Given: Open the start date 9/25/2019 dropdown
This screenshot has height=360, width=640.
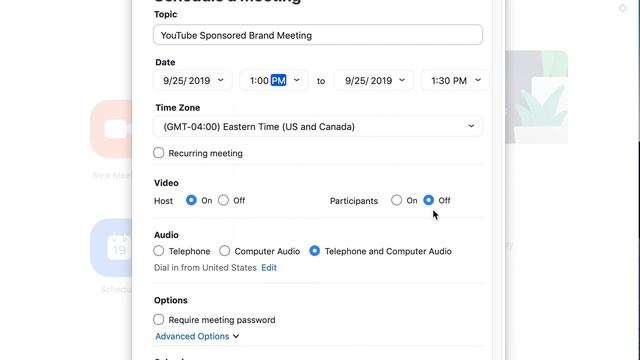Looking at the screenshot, I should coord(193,80).
